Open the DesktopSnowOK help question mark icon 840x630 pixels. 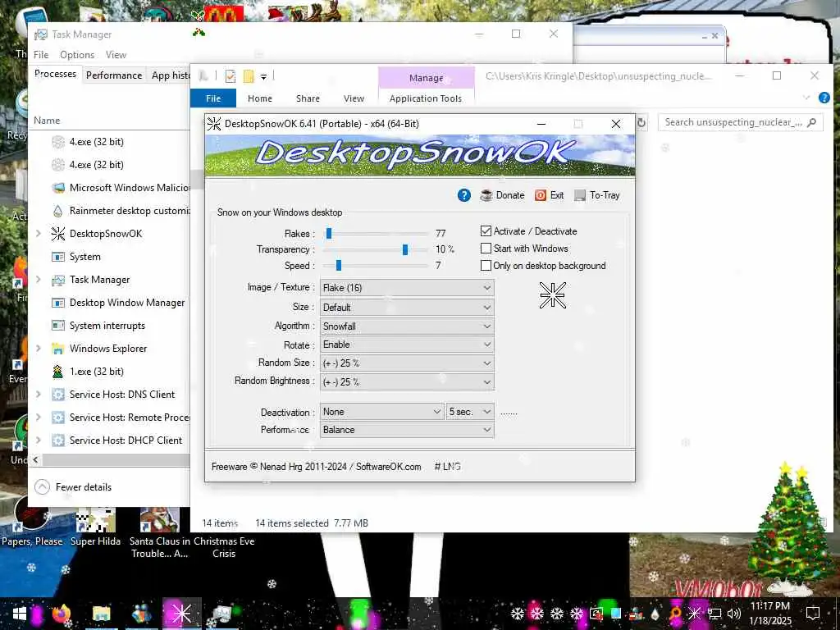tap(464, 195)
